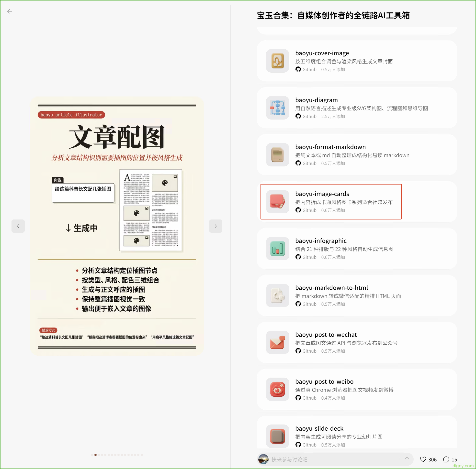Click description 把内容拆成卡通风格图卡系列适合社媒发布
This screenshot has width=476, height=469.
pos(344,202)
